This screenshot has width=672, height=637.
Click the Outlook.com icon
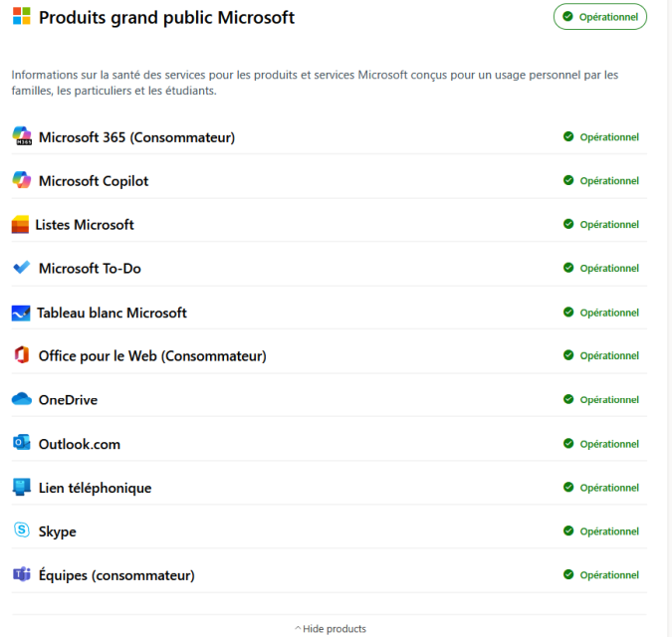point(22,443)
